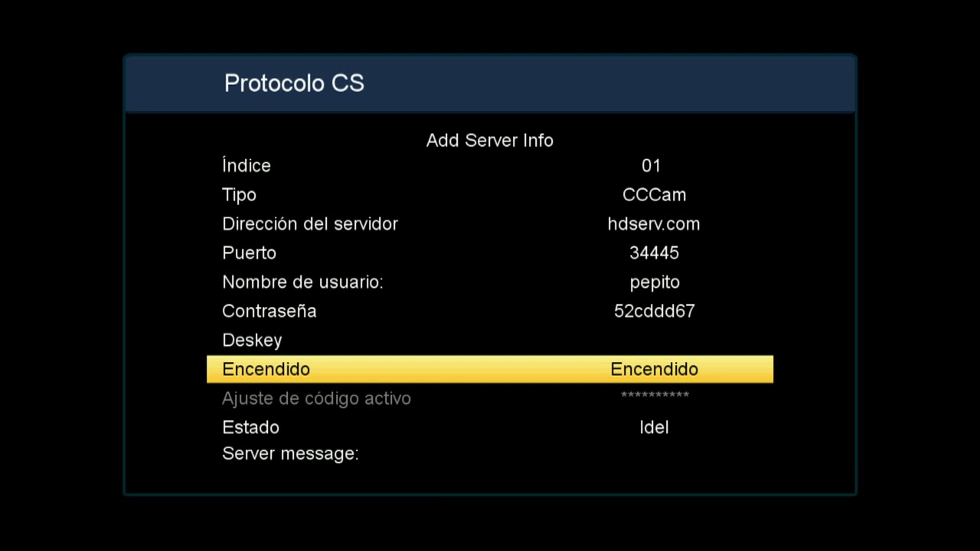Click the Estado value Idel
Viewport: 980px width, 551px height.
point(654,428)
